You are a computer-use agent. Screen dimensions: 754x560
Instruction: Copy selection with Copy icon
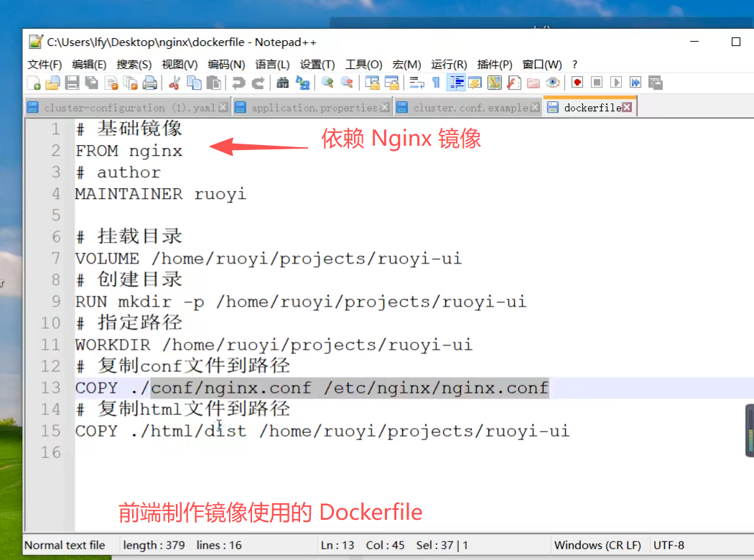pyautogui.click(x=194, y=83)
